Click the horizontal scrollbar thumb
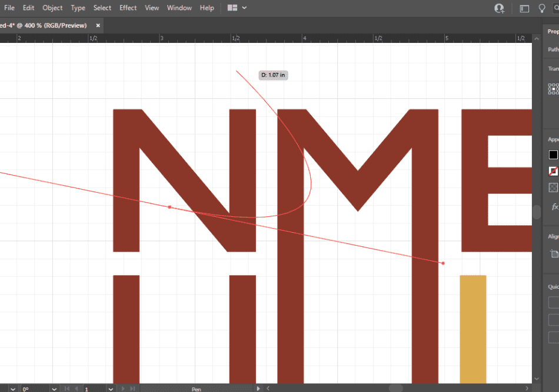Screen dimensions: 559x392 coord(395,388)
